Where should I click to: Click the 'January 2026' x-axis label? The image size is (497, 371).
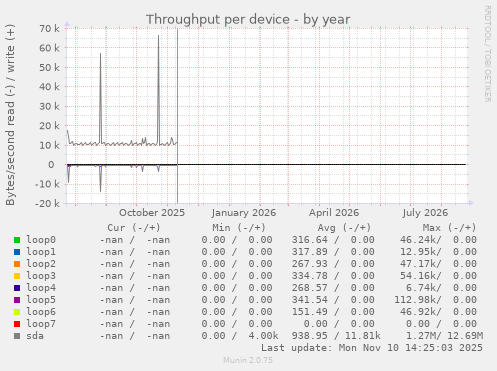point(244,213)
